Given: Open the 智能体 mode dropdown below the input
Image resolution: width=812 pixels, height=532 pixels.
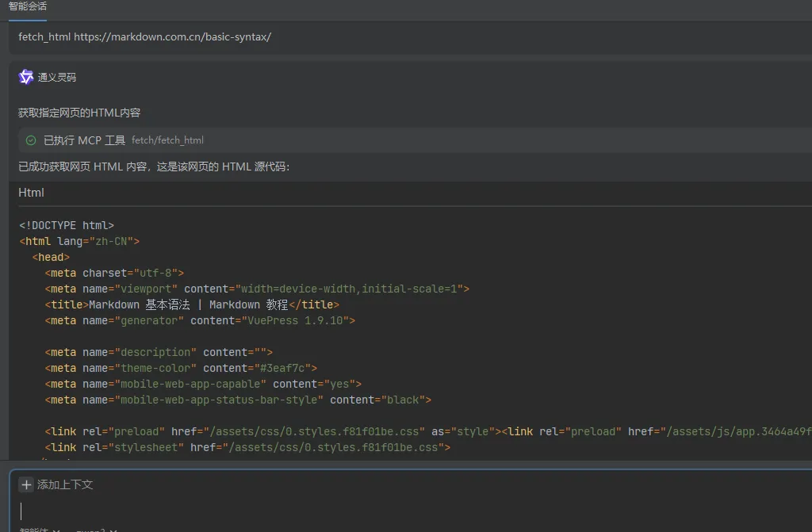Looking at the screenshot, I should point(40,530).
